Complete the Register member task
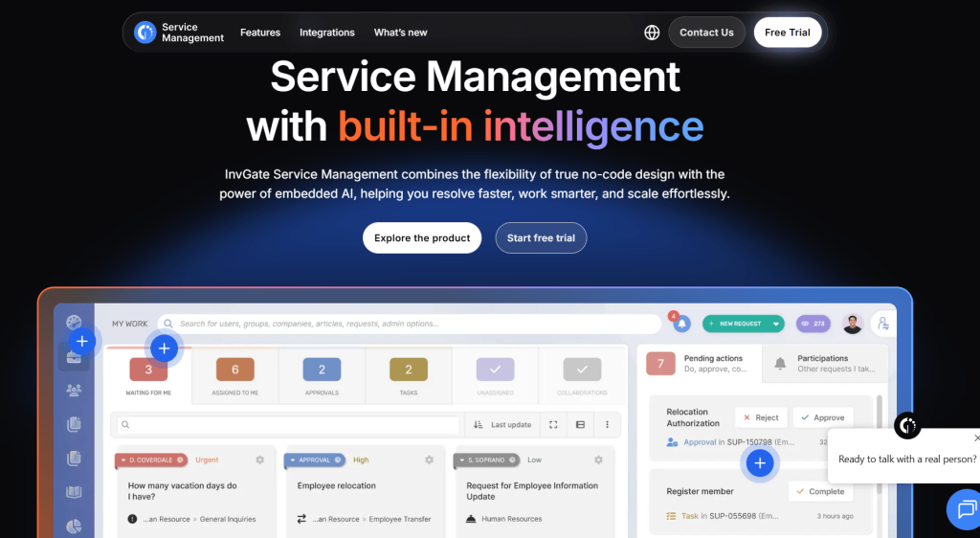The width and height of the screenshot is (980, 538). [x=820, y=491]
